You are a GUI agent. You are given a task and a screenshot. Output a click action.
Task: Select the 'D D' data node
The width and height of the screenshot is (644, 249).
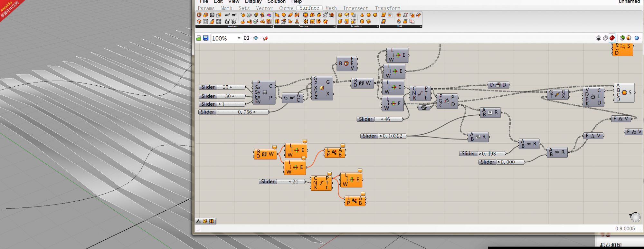(498, 85)
